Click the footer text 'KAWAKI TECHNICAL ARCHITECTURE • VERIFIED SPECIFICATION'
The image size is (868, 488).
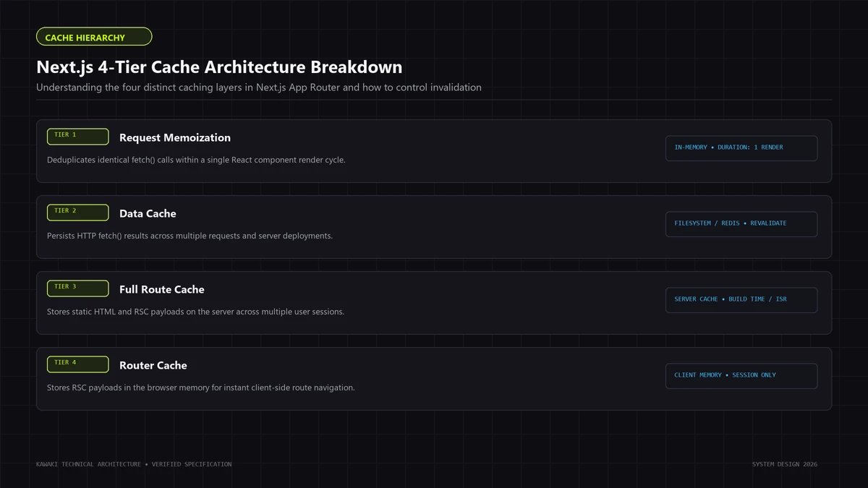134,464
